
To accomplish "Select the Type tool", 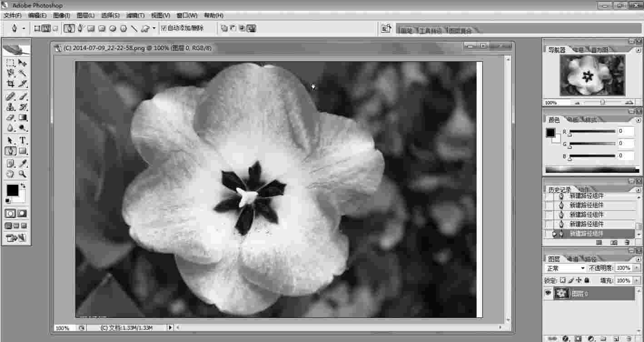I will (23, 141).
